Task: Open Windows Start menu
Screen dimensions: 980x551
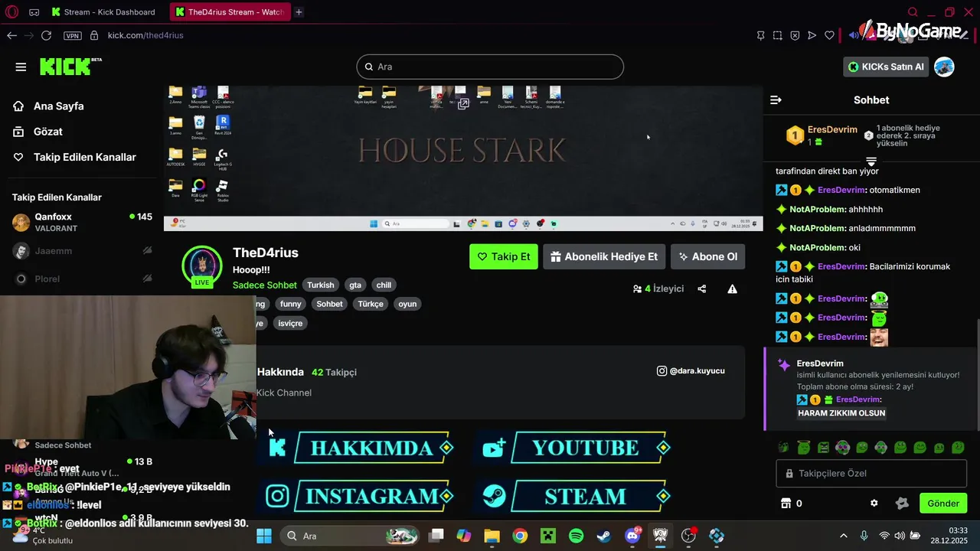Action: 264,536
